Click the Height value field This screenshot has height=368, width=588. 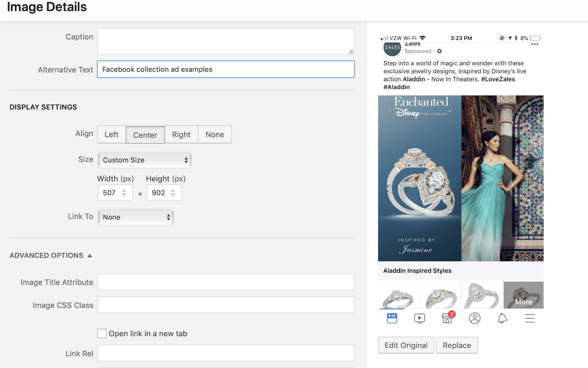pyautogui.click(x=159, y=193)
